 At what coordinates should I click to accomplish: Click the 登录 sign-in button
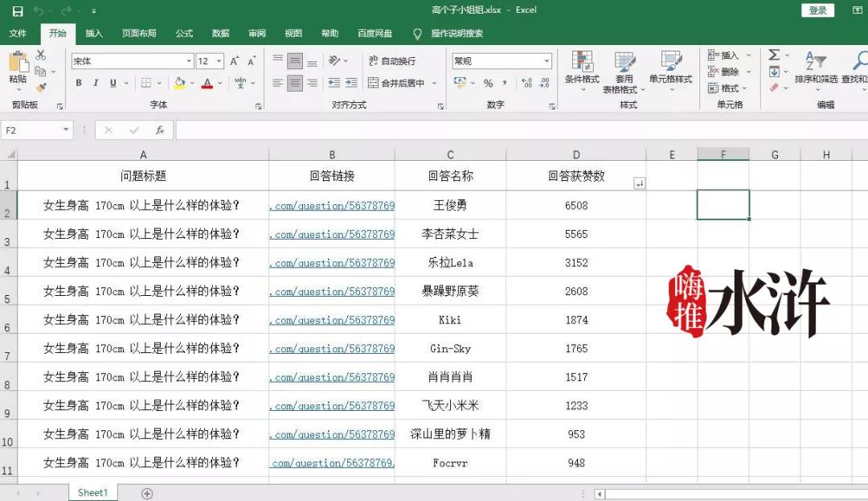point(817,10)
